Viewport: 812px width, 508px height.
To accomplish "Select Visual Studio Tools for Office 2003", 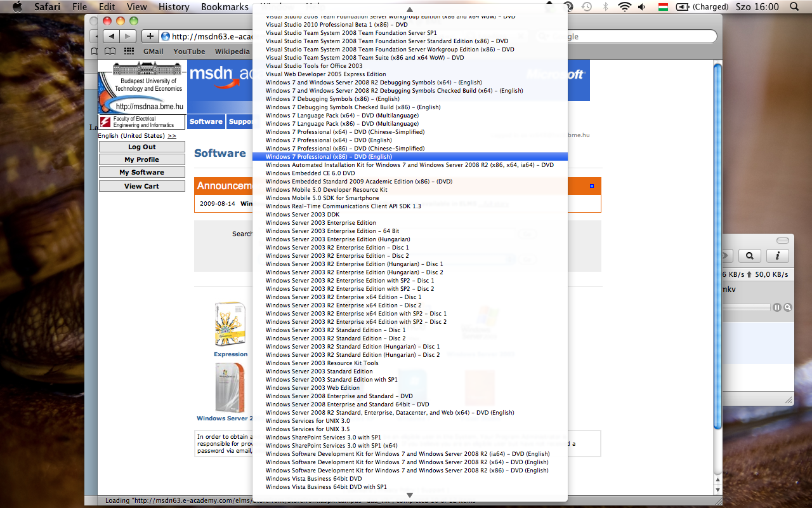I will pos(410,66).
